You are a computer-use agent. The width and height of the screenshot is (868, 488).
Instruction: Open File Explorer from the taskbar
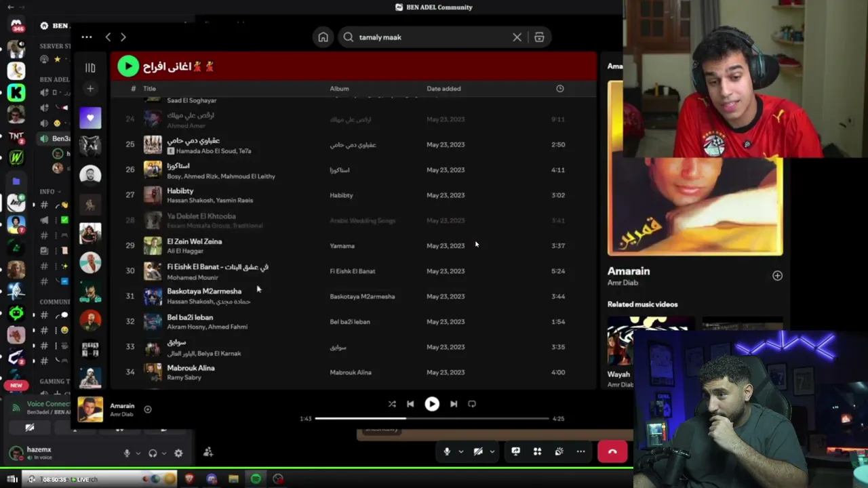(x=233, y=479)
